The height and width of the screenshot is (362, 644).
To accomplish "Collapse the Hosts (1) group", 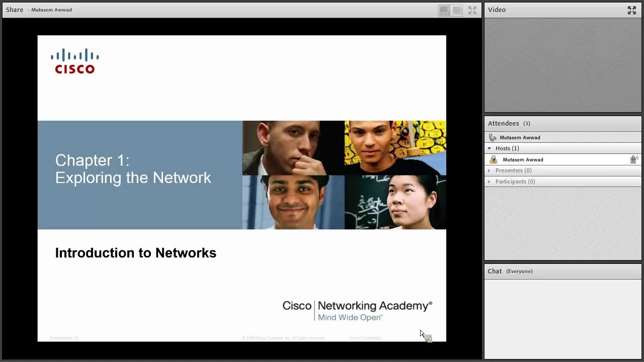I will tap(490, 148).
